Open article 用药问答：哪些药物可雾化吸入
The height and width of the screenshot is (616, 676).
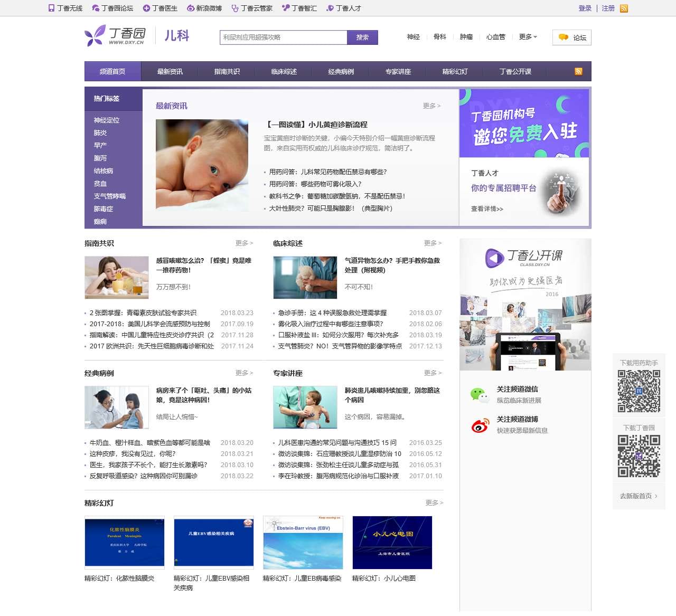[315, 184]
